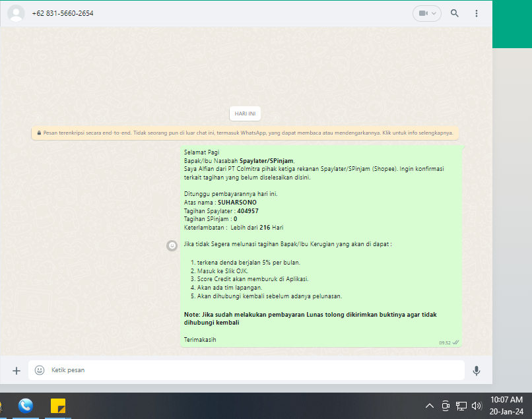
Task: Open the chat menu (three dots)
Action: (477, 13)
